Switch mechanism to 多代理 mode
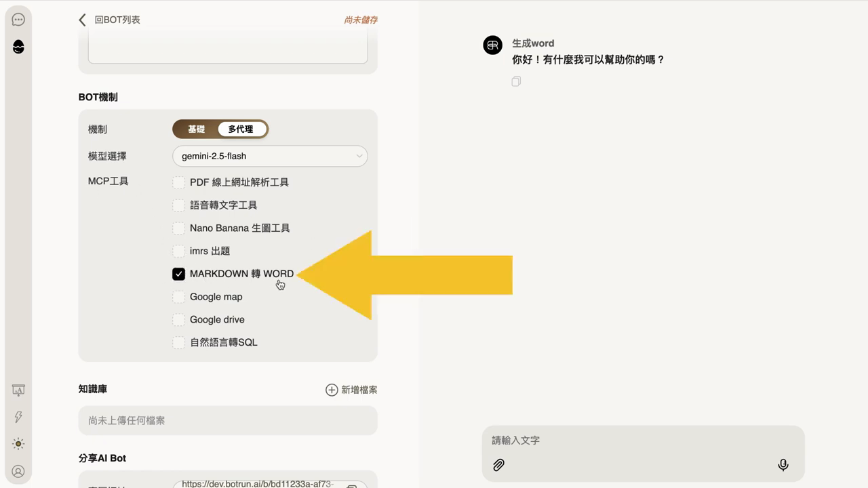This screenshot has width=868, height=488. [241, 129]
